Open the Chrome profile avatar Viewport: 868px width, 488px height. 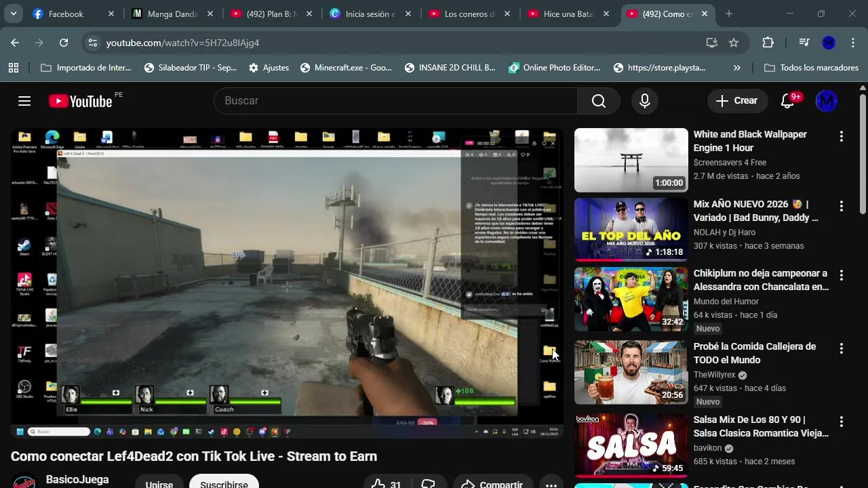coord(829,43)
